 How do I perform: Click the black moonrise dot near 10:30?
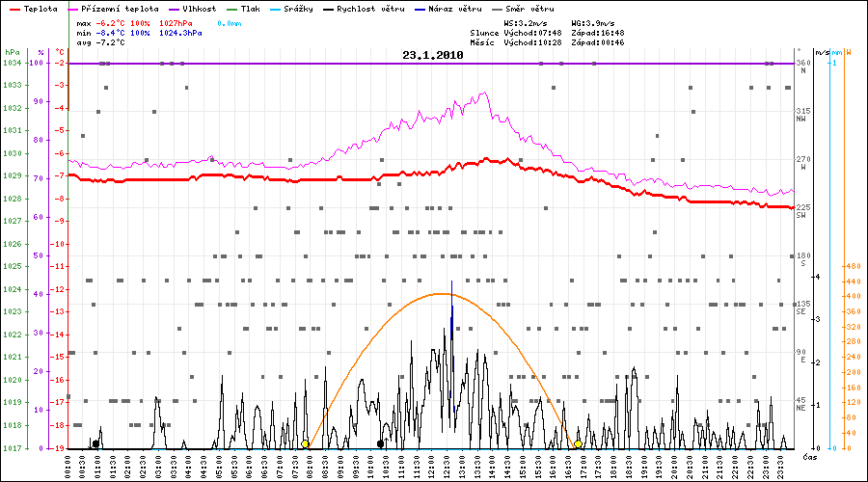381,444
